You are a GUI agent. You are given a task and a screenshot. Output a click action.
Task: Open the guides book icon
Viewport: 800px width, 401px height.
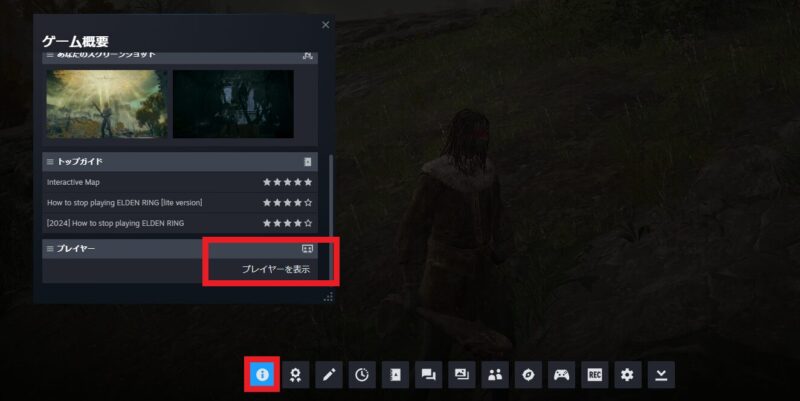point(395,375)
